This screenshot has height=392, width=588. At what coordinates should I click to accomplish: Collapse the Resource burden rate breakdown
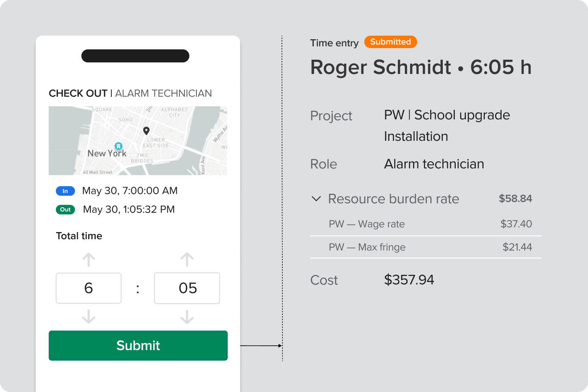[316, 199]
